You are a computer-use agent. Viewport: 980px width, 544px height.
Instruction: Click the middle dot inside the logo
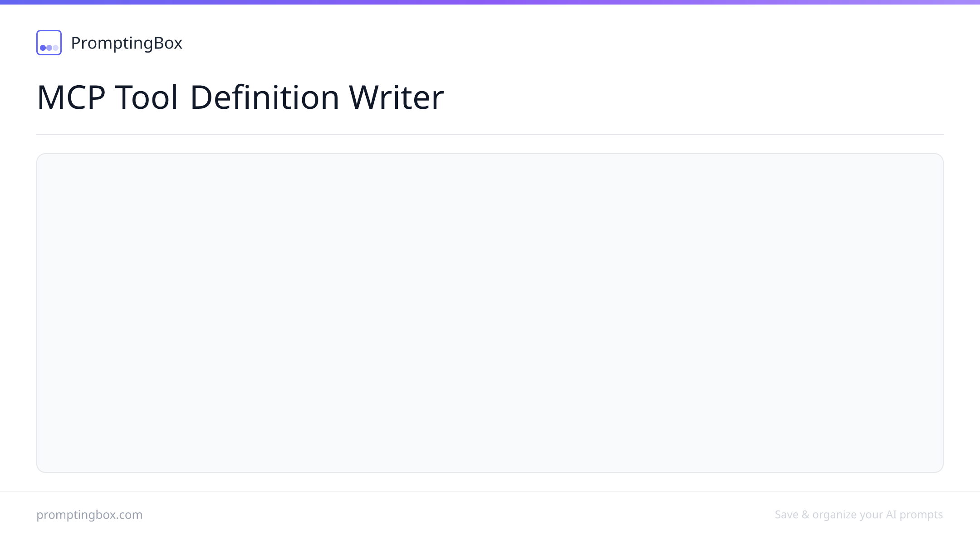coord(49,48)
